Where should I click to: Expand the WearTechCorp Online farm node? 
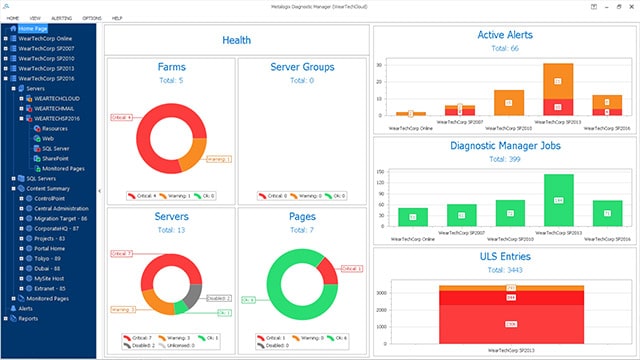point(5,38)
